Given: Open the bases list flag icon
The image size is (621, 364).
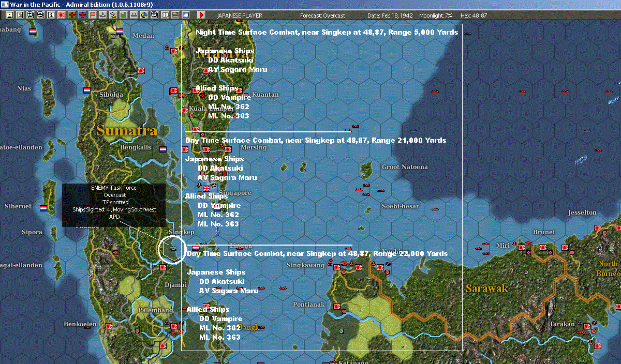Looking at the screenshot, I should [x=93, y=15].
